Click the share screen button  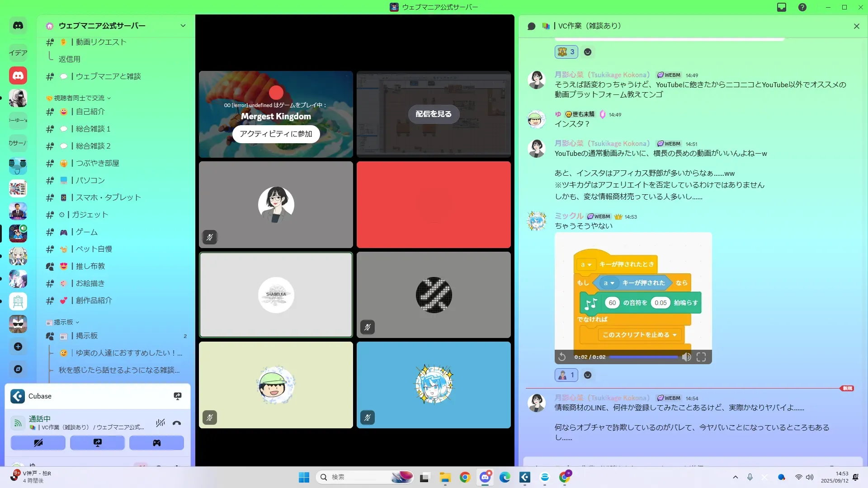97,443
